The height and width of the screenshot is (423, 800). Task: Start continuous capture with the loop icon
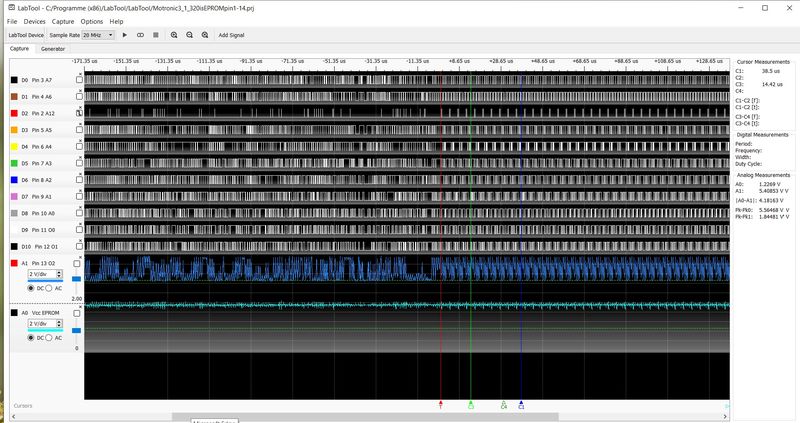pyautogui.click(x=140, y=35)
